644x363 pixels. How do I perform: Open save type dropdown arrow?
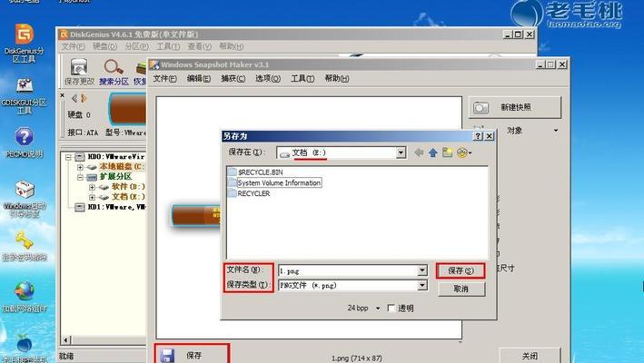click(x=422, y=285)
